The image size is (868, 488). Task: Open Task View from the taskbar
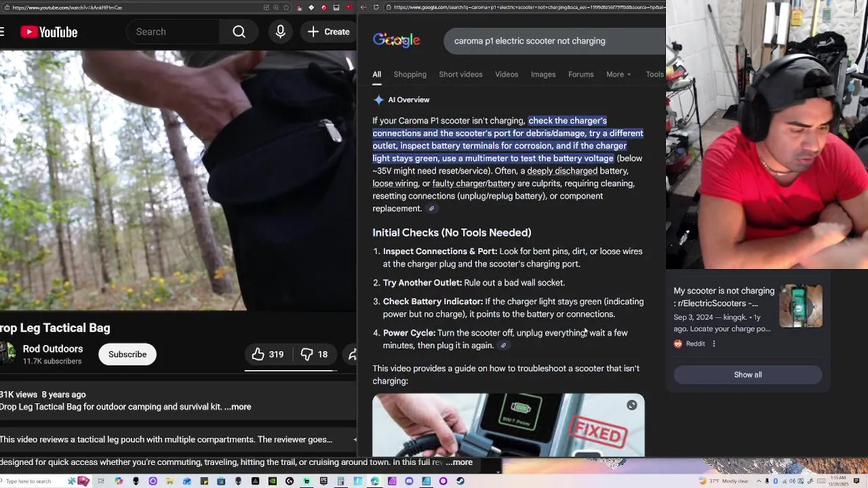coord(101,481)
